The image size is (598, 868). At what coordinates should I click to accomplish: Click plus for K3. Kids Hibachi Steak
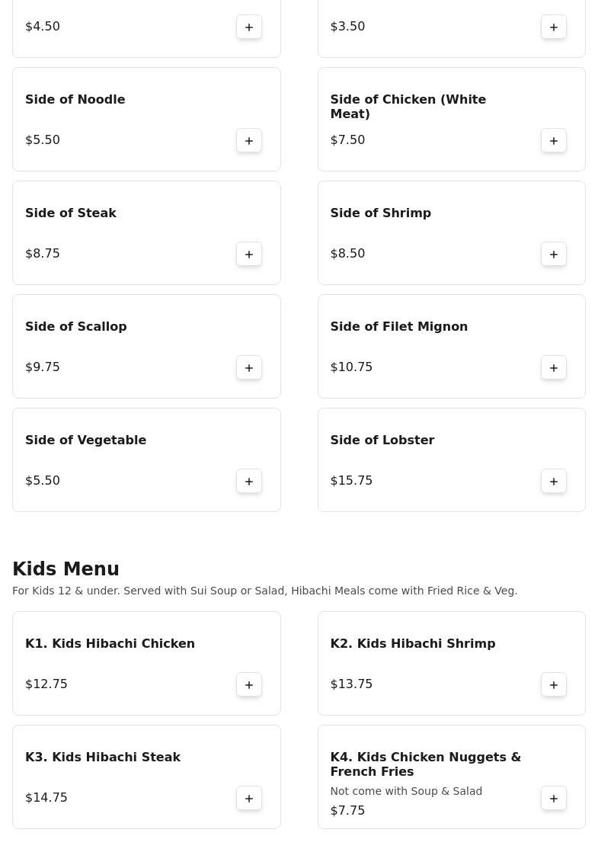249,798
